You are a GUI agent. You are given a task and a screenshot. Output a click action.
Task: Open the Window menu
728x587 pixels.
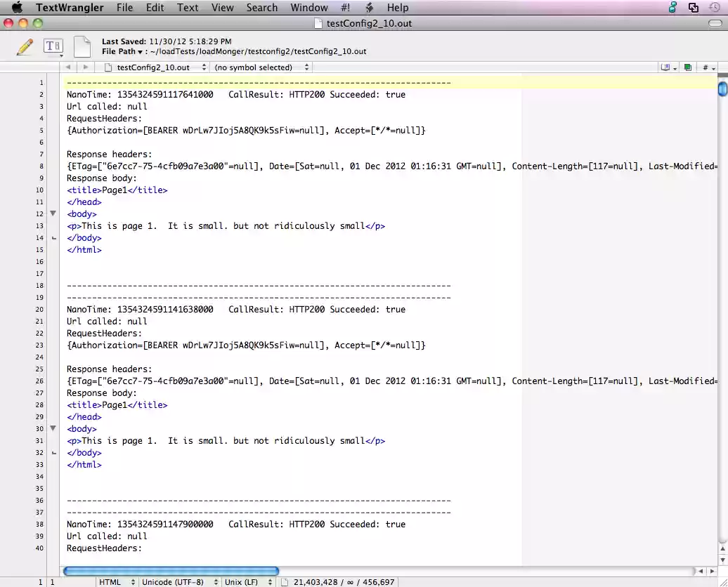click(x=308, y=8)
